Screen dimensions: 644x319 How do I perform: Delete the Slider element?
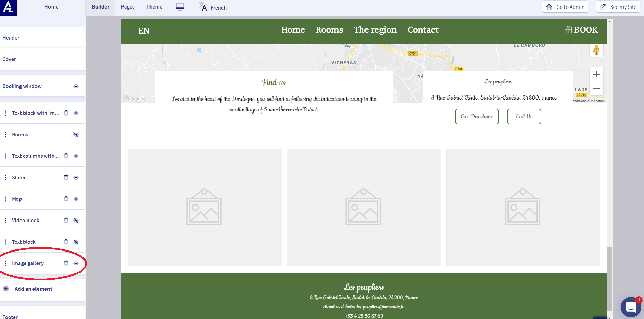pyautogui.click(x=66, y=177)
